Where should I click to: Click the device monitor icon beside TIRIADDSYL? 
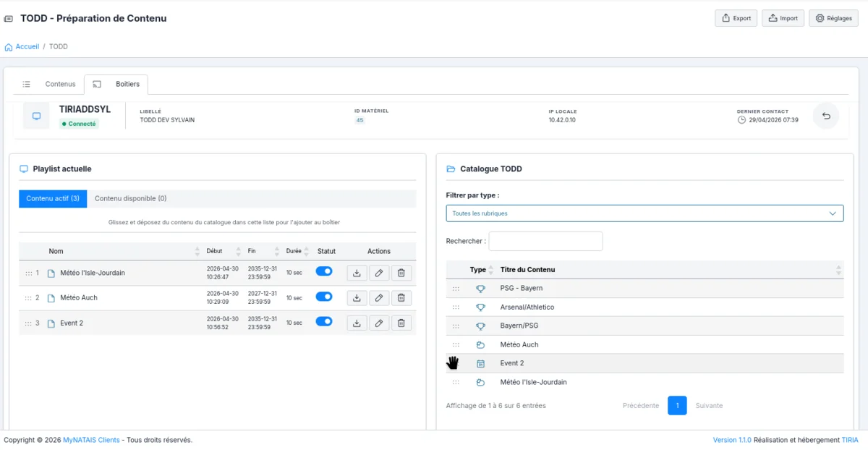click(x=36, y=116)
